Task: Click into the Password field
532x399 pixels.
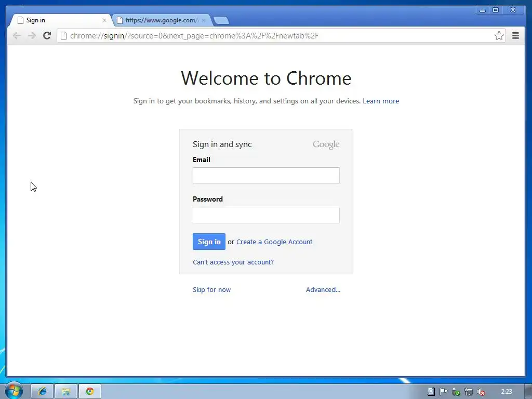Action: [x=266, y=215]
